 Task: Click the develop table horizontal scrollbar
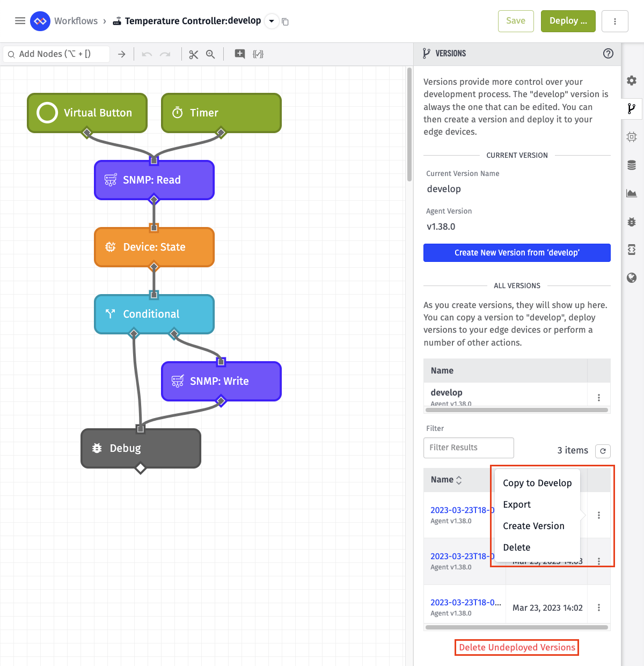click(x=517, y=410)
